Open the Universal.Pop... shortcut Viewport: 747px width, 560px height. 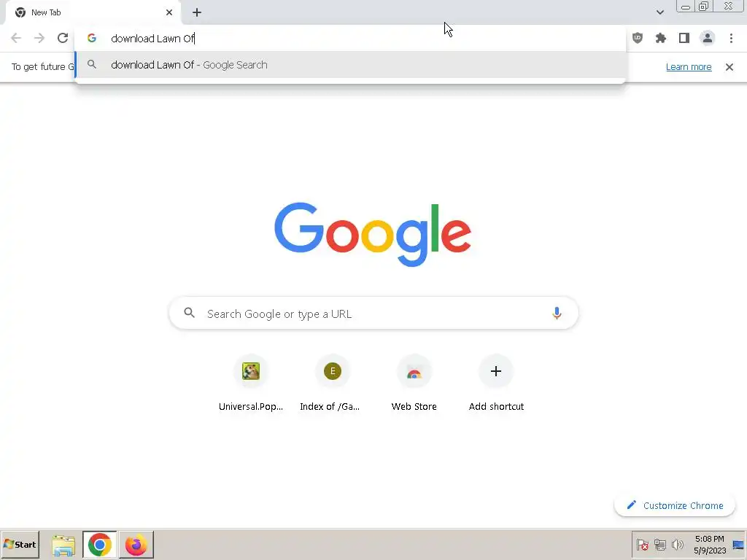251,384
